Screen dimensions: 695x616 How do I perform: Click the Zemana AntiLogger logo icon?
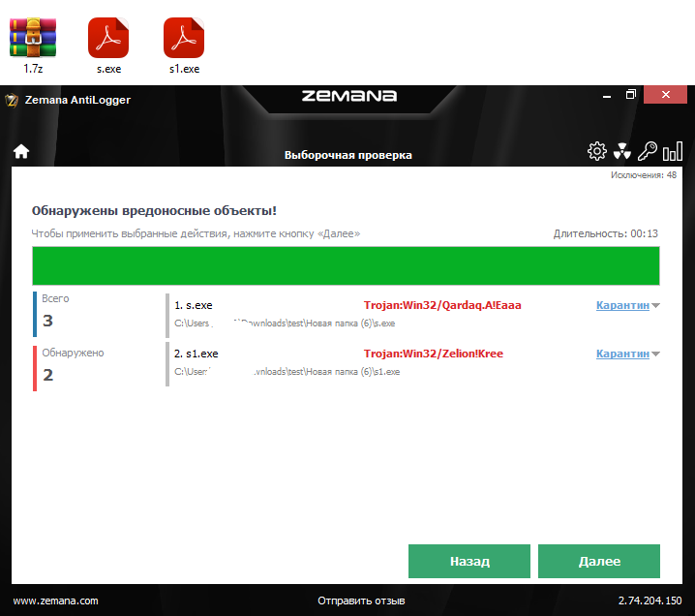(12, 100)
